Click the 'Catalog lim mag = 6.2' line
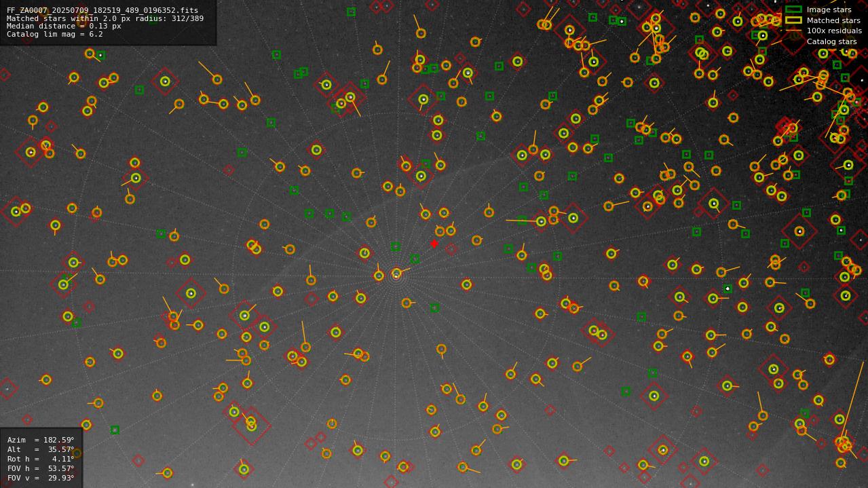Viewport: 868px width, 488px height. (x=55, y=34)
